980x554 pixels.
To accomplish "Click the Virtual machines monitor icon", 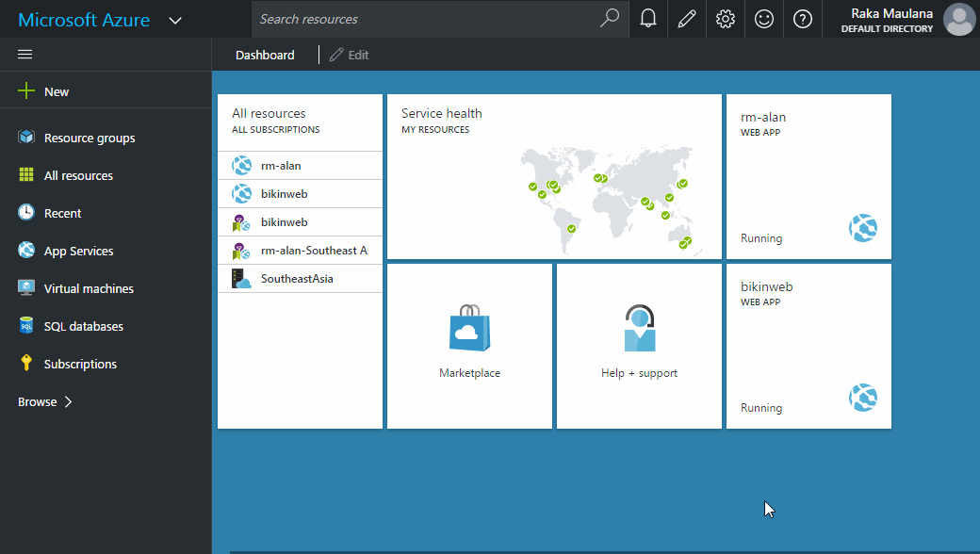I will coord(26,288).
